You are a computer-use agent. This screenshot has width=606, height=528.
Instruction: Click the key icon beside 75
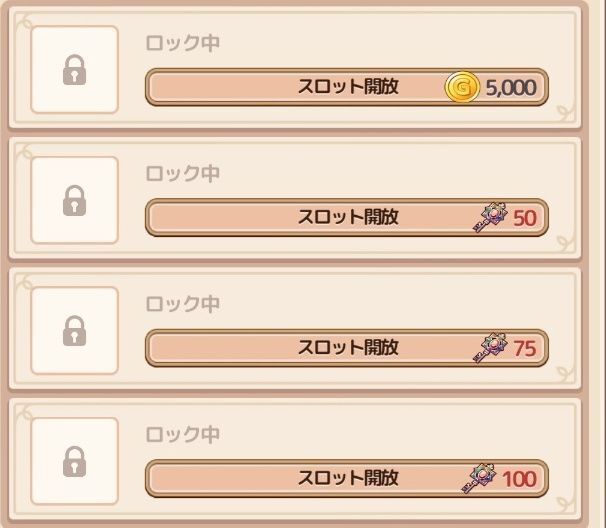coord(490,347)
